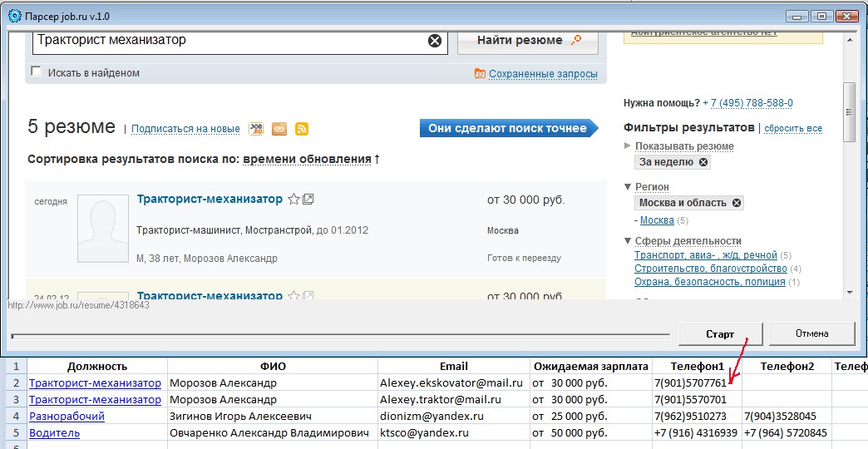
Task: Filter by Транспорт, авиа-, ж/д, речной
Action: click(706, 255)
